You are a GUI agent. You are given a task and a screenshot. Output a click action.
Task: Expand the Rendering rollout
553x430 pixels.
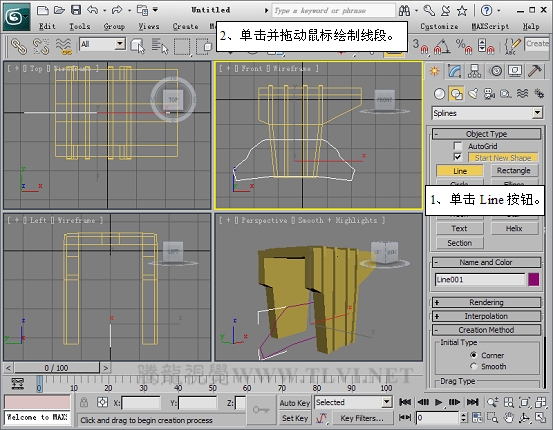pyautogui.click(x=487, y=302)
